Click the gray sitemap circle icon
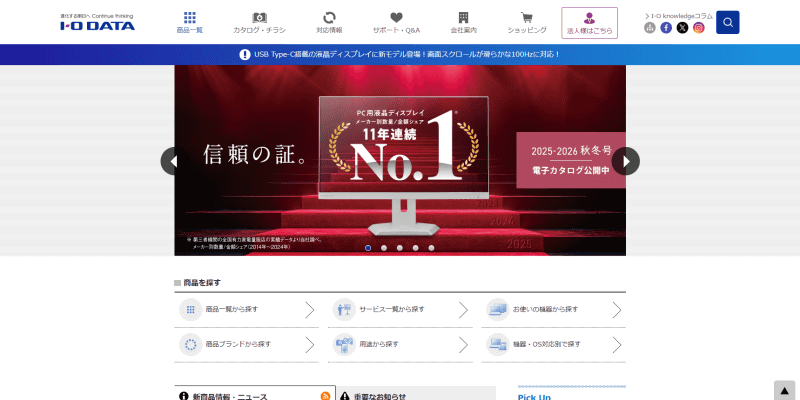Screen dimensions: 800x400 649,28
